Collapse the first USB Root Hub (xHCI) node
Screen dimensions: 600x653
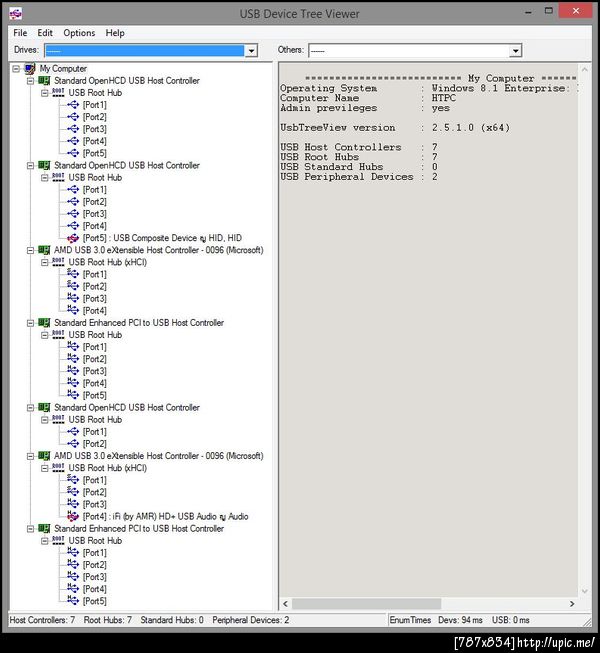45,262
